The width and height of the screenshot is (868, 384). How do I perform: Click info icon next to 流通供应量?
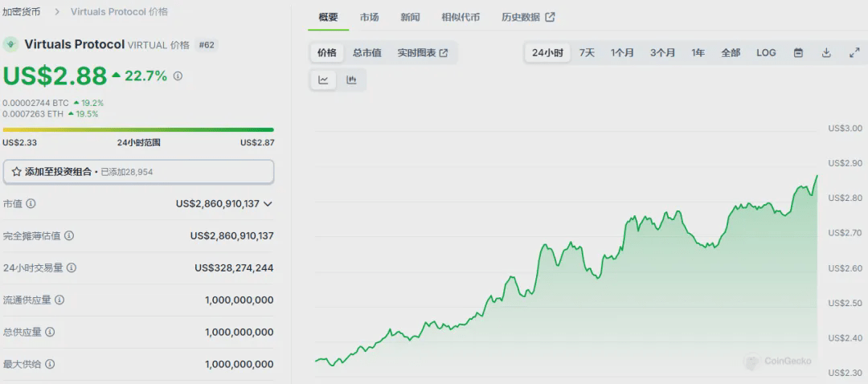[59, 300]
